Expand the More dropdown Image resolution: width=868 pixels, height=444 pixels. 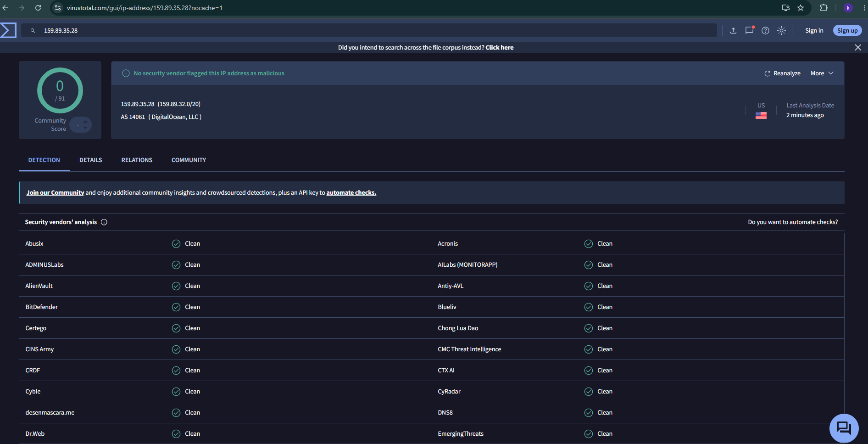click(822, 73)
